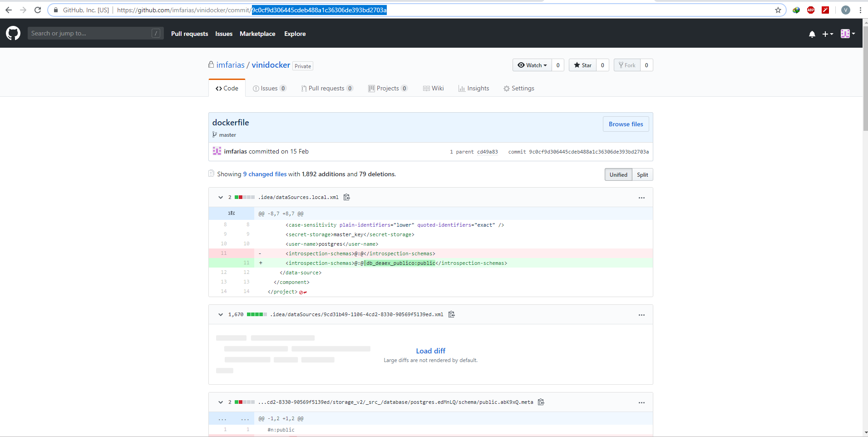Image resolution: width=868 pixels, height=437 pixels.
Task: Open repository Pull requests tab
Action: coord(327,88)
